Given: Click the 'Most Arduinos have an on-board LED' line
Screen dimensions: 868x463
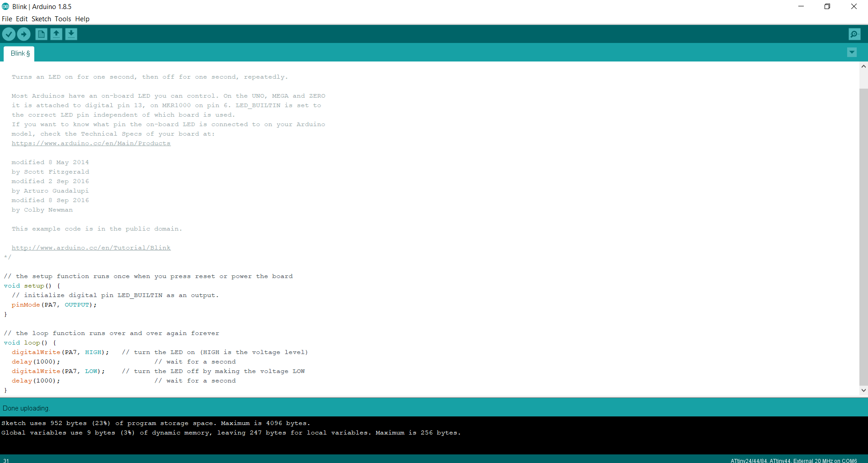Looking at the screenshot, I should click(169, 96).
